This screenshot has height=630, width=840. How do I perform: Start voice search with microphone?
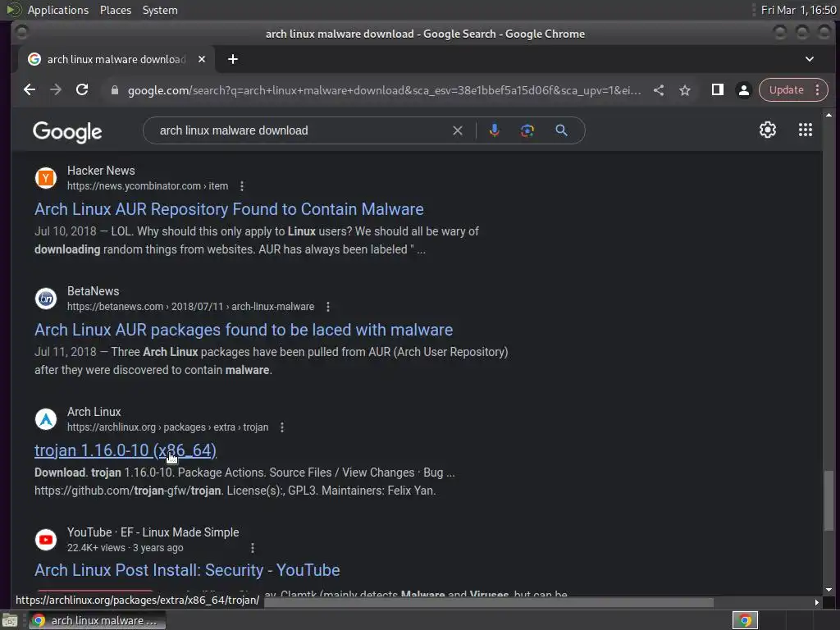(495, 130)
